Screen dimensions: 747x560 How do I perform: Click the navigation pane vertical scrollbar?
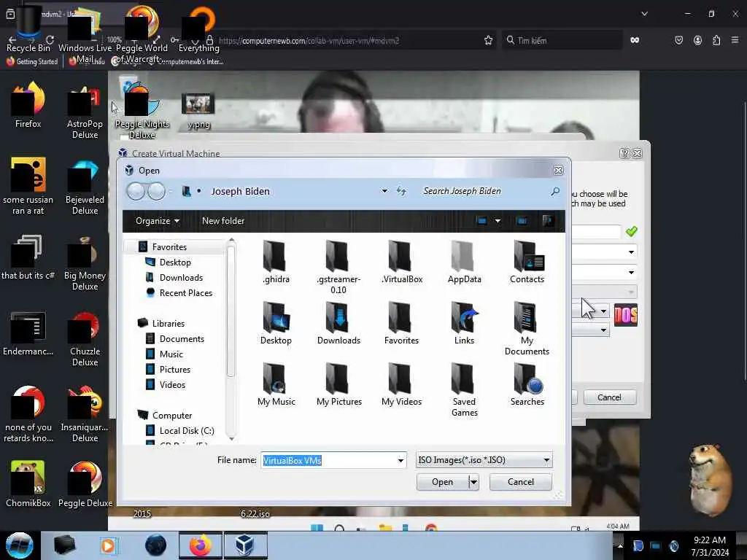click(x=231, y=312)
